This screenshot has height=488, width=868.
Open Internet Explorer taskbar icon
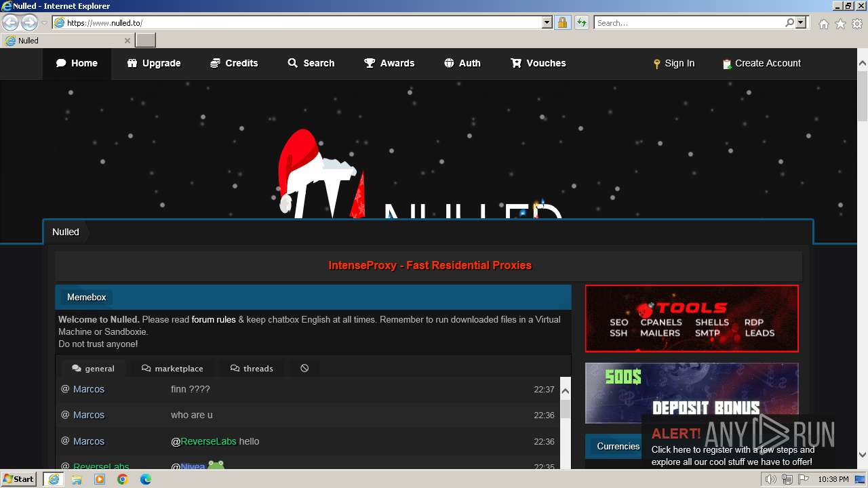(x=53, y=479)
